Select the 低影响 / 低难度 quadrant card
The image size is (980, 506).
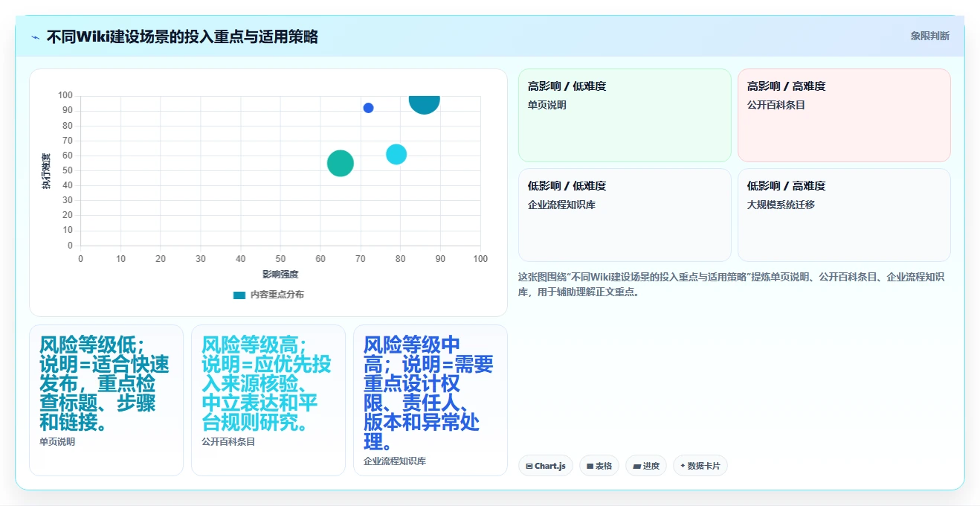(625, 215)
